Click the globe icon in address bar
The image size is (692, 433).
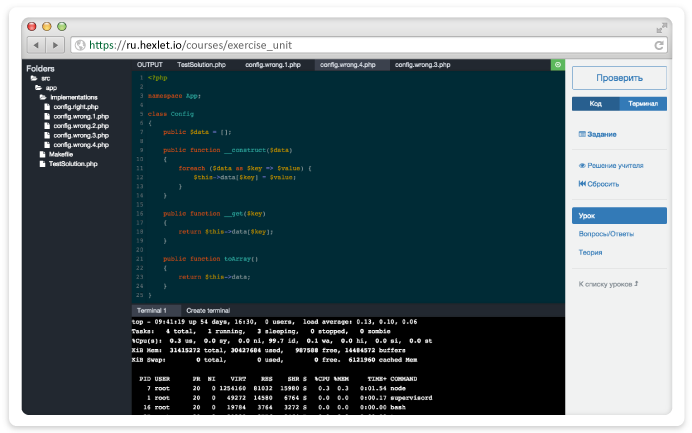79,45
